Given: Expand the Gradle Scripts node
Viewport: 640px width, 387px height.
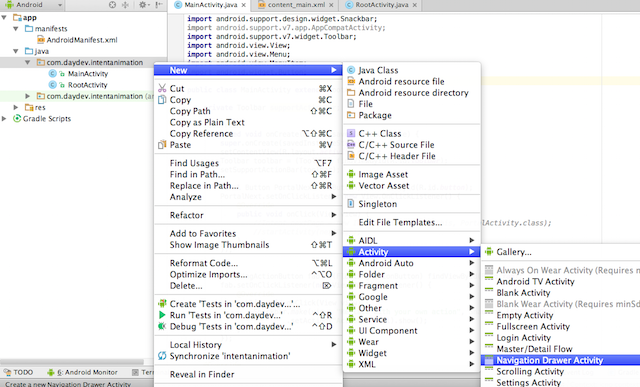Looking at the screenshot, I should pos(4,118).
